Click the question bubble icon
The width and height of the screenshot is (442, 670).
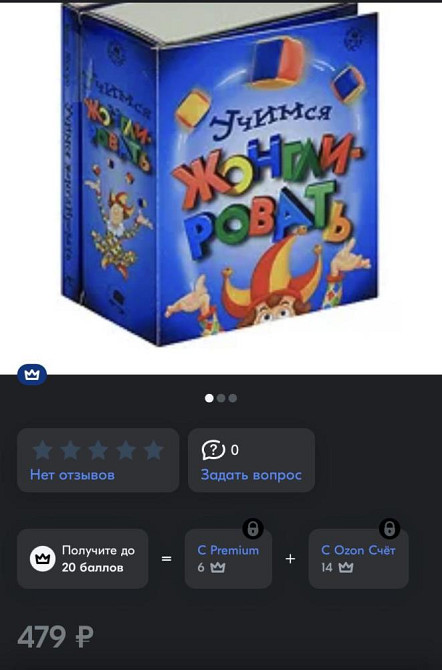click(x=213, y=450)
